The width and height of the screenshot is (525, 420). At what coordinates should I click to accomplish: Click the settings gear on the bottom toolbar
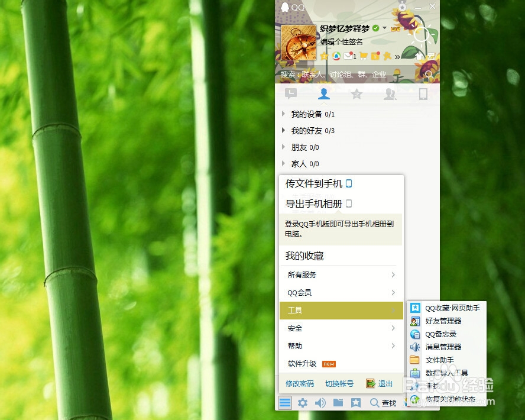[303, 403]
